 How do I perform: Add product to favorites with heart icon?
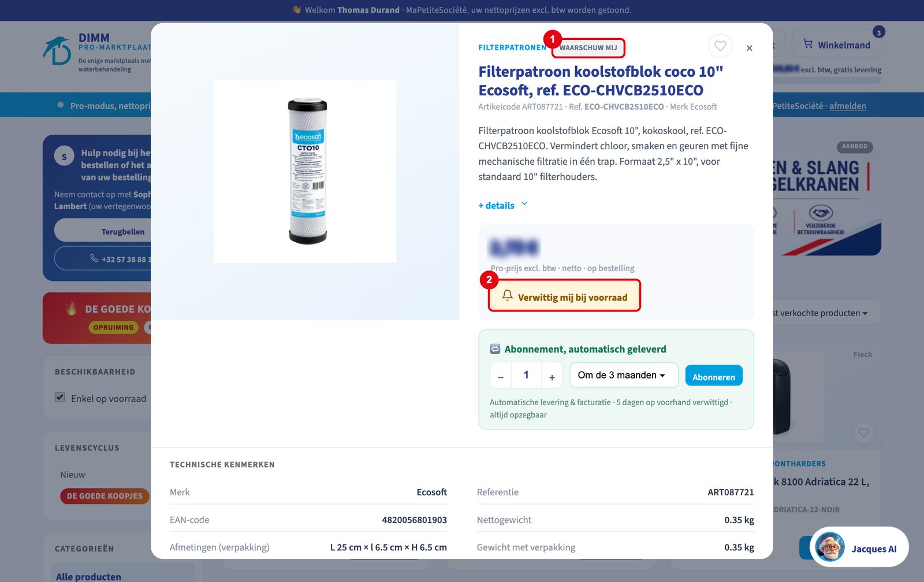coord(720,46)
